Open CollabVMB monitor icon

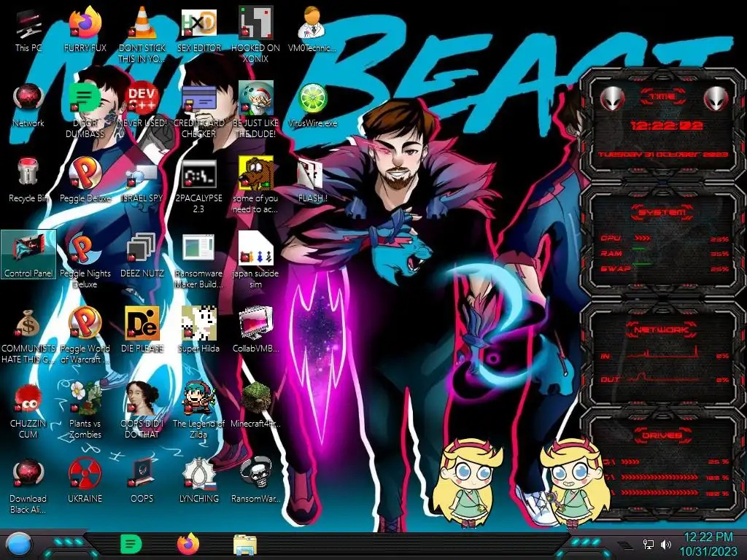pos(255,330)
